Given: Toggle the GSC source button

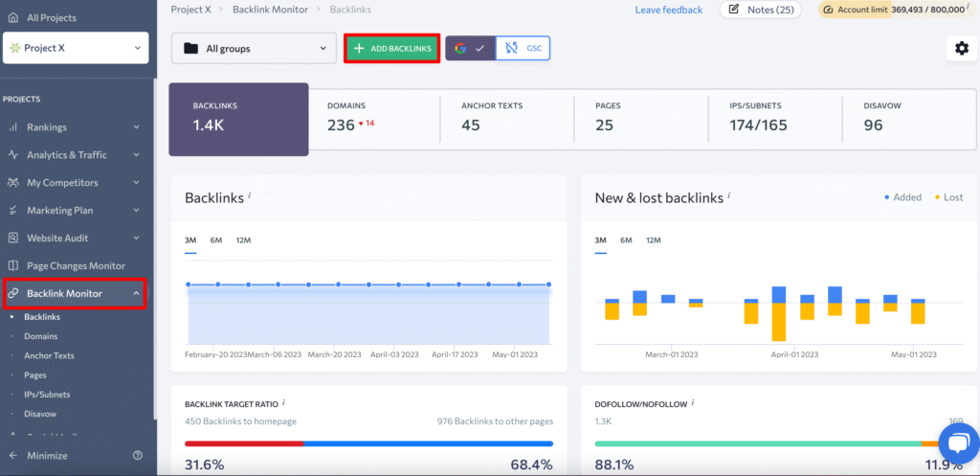Looking at the screenshot, I should 523,48.
